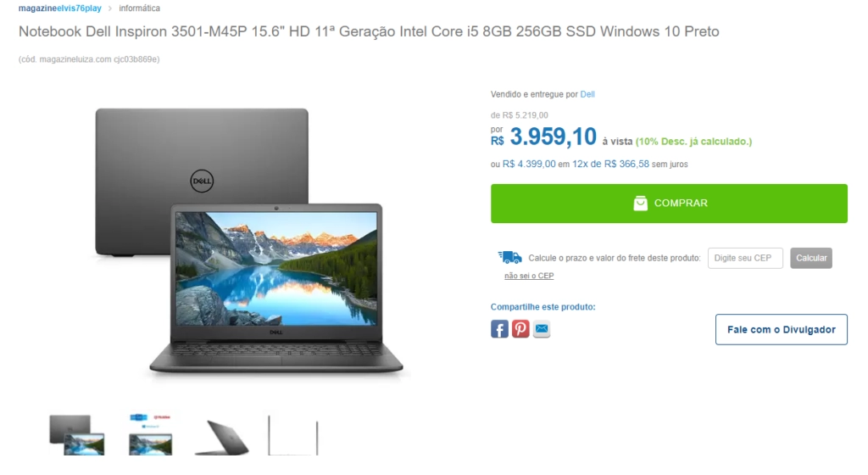Screen dimensions: 868x475
Task: Click the delivery truck shipping icon
Action: pyautogui.click(x=509, y=257)
